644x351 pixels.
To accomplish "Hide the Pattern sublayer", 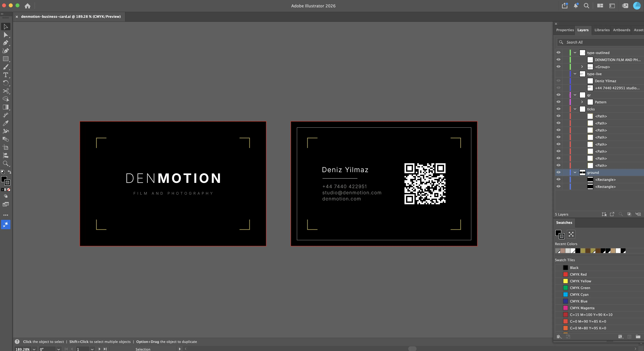I will 559,102.
